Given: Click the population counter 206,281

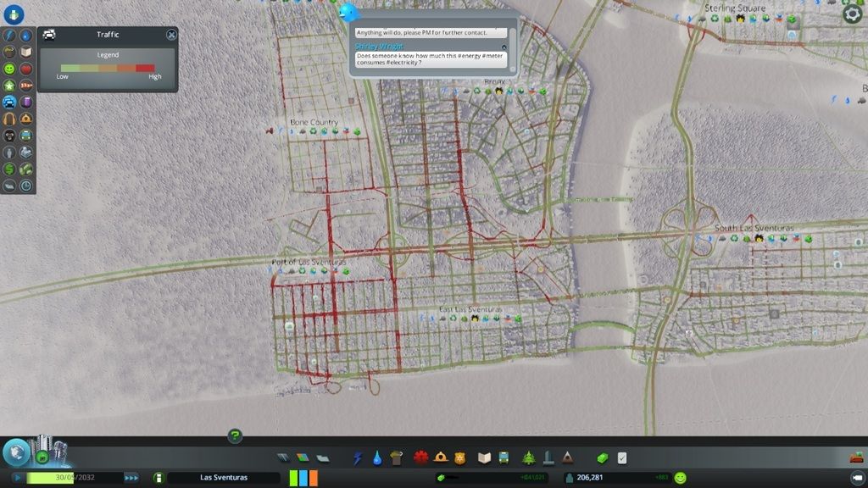Looking at the screenshot, I should click(x=590, y=478).
